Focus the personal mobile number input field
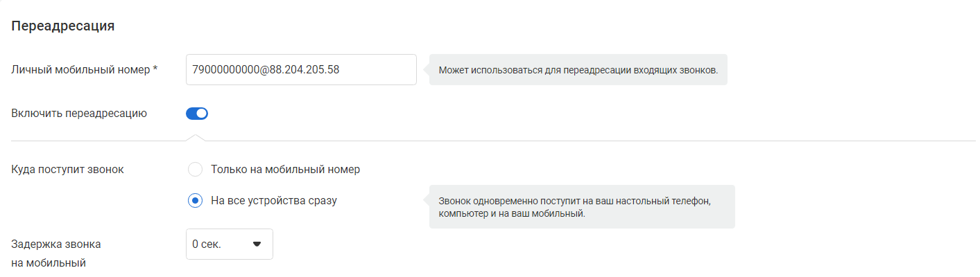Viewport: 980px width, 277px height. [301, 70]
